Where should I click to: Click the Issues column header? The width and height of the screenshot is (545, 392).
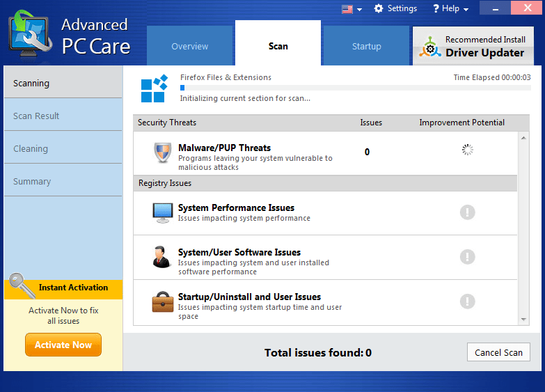coord(371,123)
